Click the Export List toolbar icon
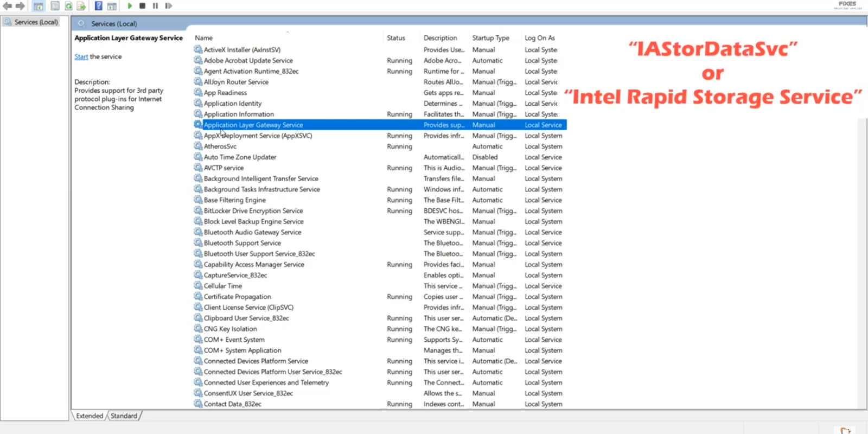The width and height of the screenshot is (868, 434). (x=81, y=6)
